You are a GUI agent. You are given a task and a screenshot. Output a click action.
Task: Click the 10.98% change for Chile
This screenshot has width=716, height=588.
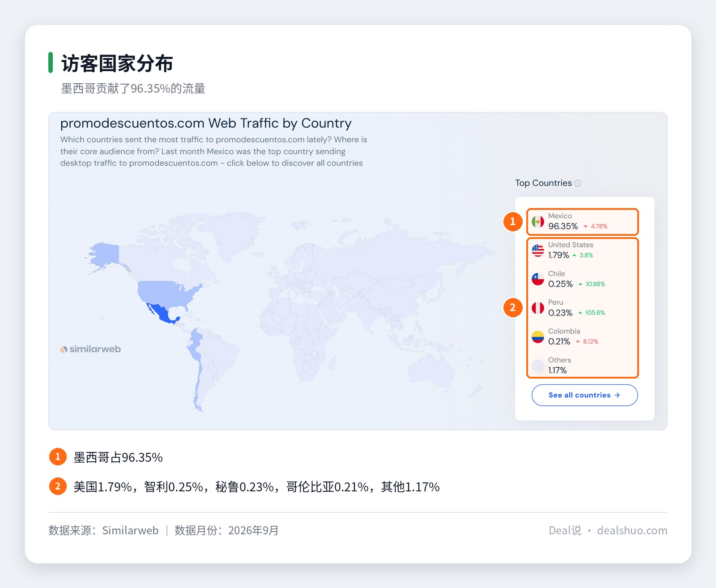(592, 284)
